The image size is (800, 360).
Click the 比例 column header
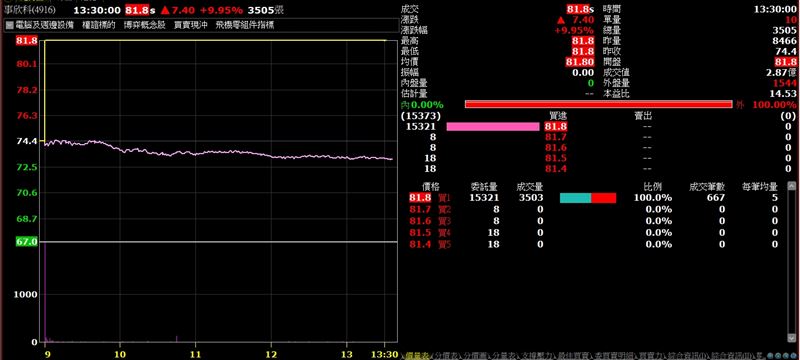pyautogui.click(x=653, y=187)
